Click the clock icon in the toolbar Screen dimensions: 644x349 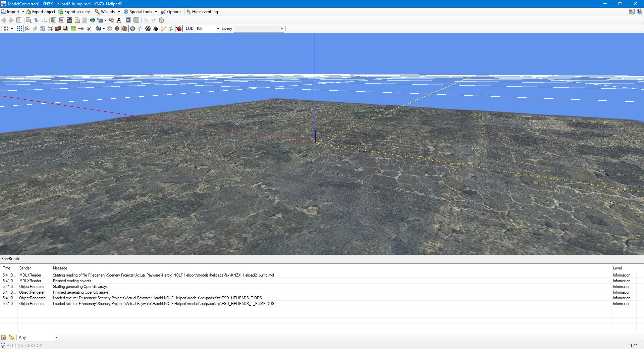[x=162, y=20]
